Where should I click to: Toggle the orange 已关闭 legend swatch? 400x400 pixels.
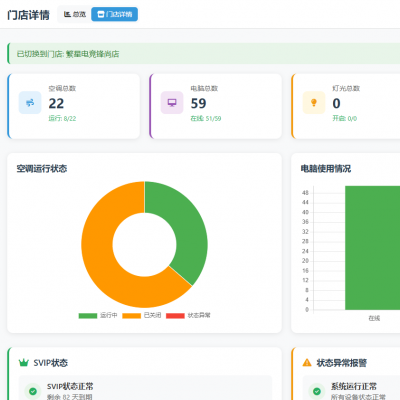131,316
